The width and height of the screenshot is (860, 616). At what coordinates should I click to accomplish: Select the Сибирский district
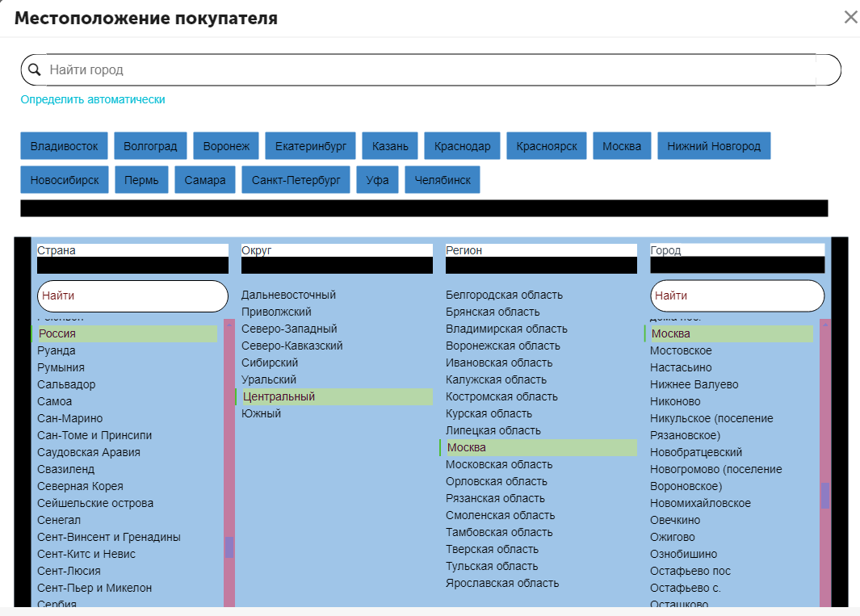[270, 362]
